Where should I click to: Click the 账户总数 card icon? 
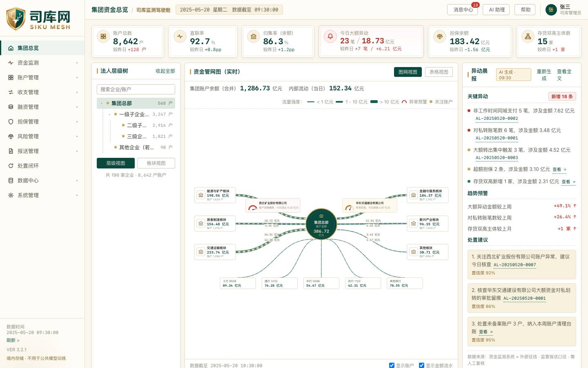tap(103, 36)
